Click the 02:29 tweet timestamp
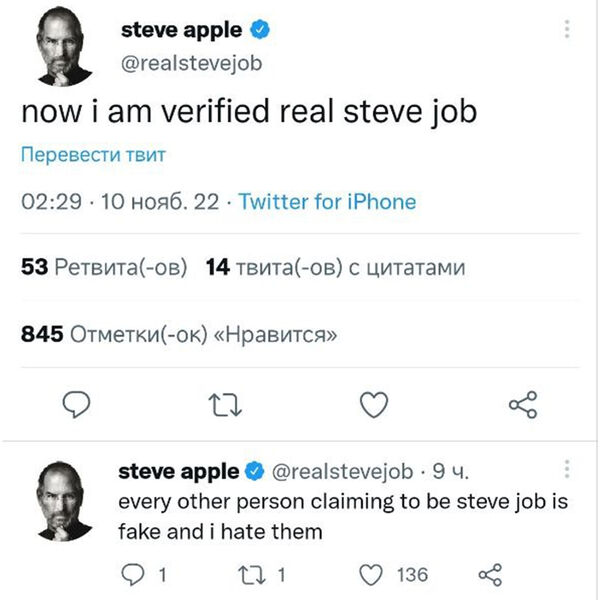 [50, 202]
